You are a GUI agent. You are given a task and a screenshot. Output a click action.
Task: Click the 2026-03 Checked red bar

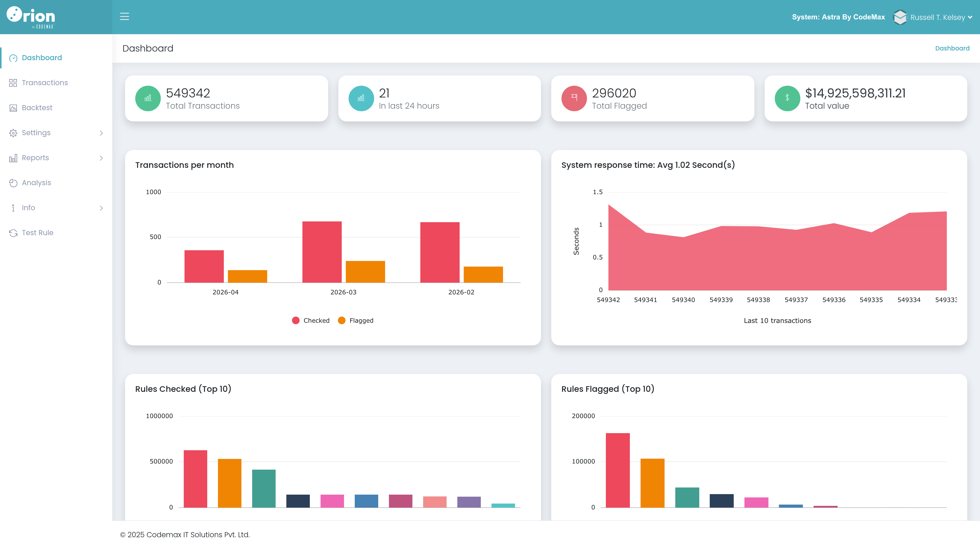click(322, 252)
